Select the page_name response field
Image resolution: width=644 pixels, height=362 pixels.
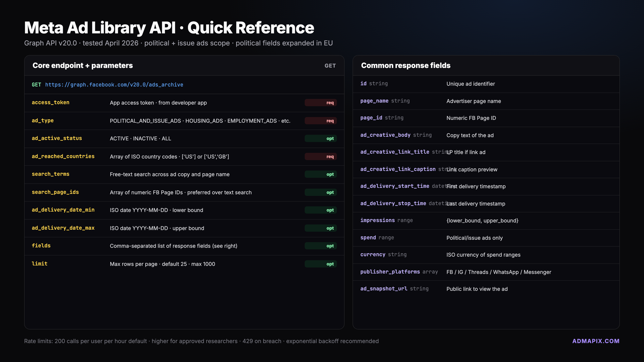pos(374,101)
